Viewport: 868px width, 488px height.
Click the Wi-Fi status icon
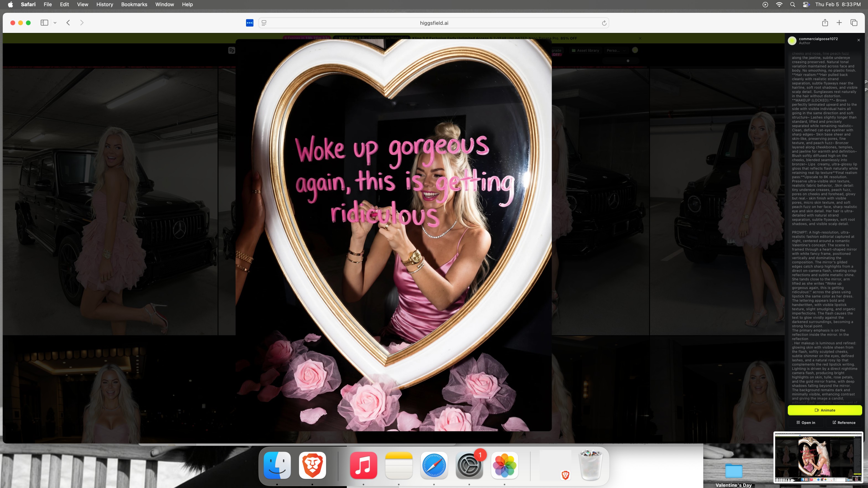[779, 4]
